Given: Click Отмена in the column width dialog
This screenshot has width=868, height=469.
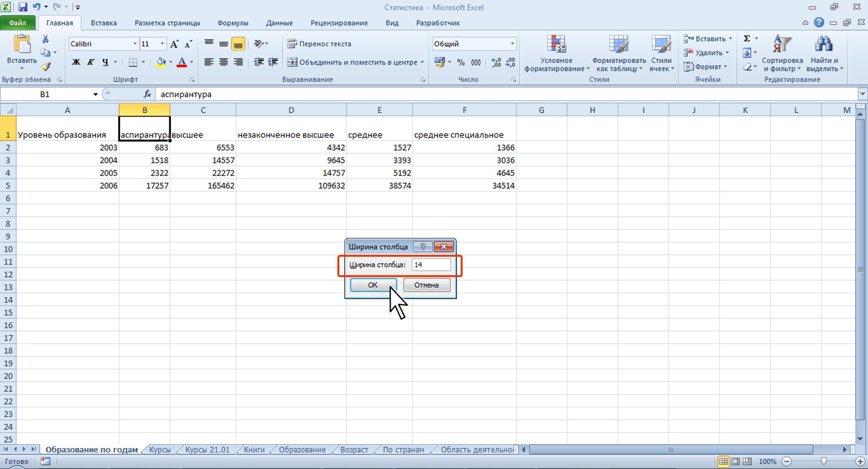Looking at the screenshot, I should tap(426, 285).
